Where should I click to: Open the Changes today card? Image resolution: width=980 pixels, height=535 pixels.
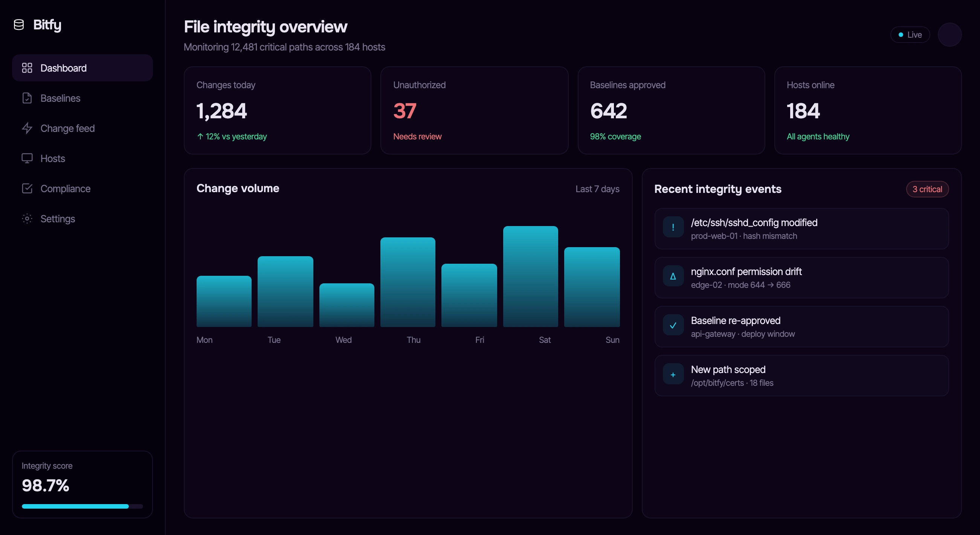click(x=277, y=110)
